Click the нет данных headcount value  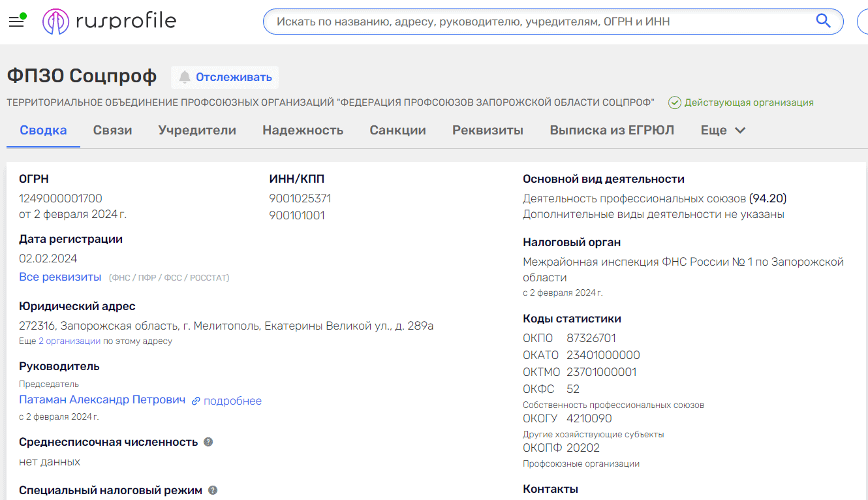(50, 461)
